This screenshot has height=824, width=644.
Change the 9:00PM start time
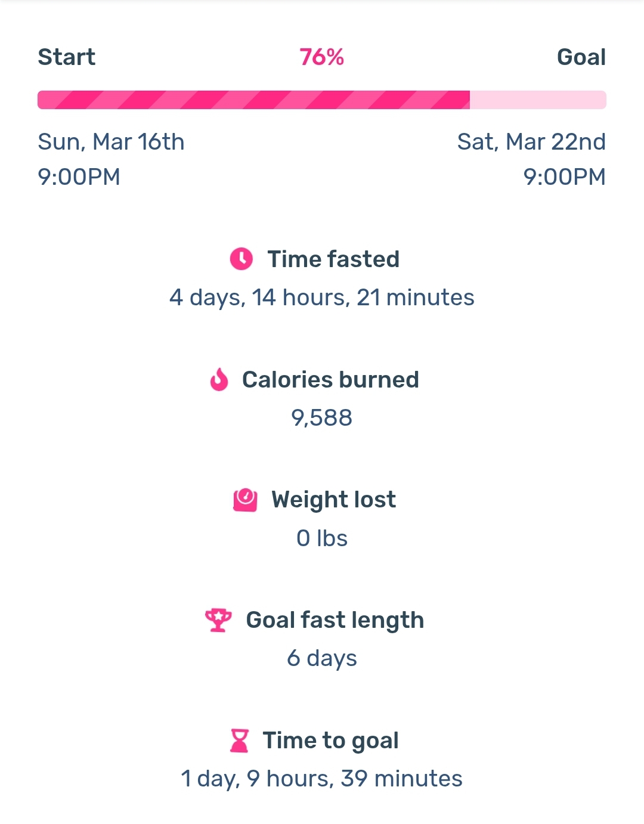(79, 176)
